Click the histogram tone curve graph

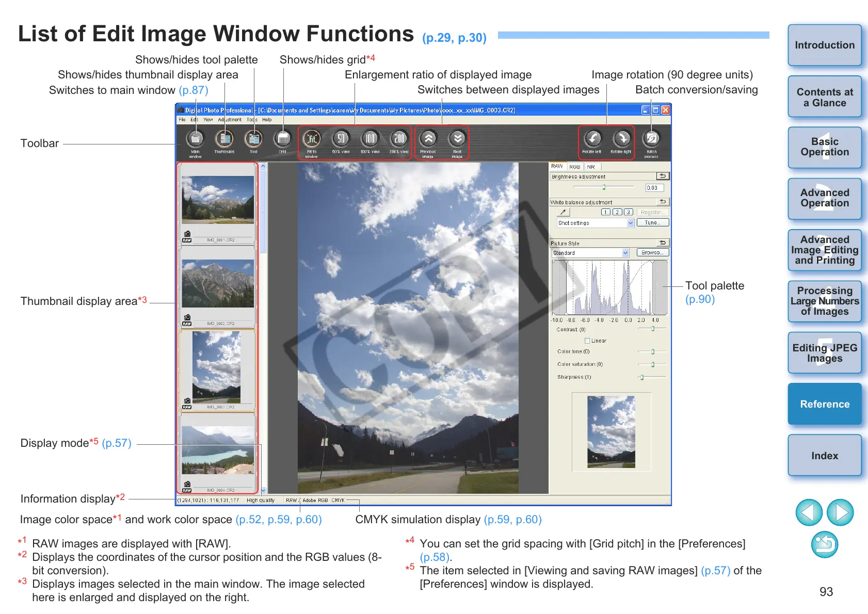click(610, 287)
